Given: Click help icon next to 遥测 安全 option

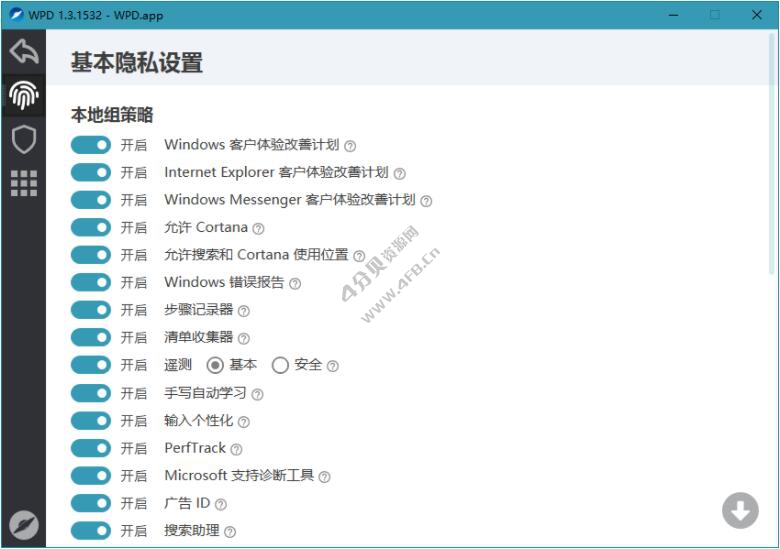Looking at the screenshot, I should tap(333, 366).
